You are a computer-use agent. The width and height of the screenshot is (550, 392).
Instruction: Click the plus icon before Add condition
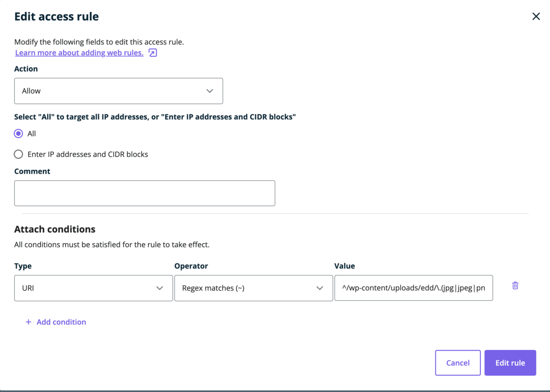(x=28, y=322)
